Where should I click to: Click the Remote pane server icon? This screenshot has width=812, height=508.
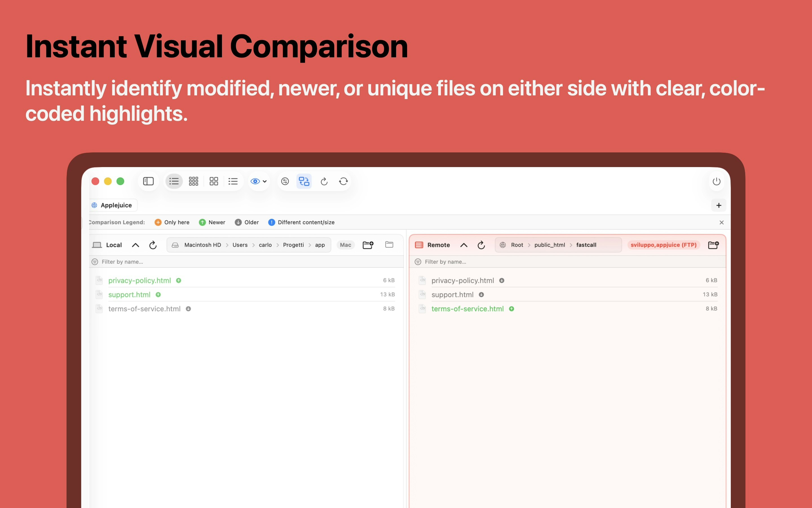(x=419, y=245)
